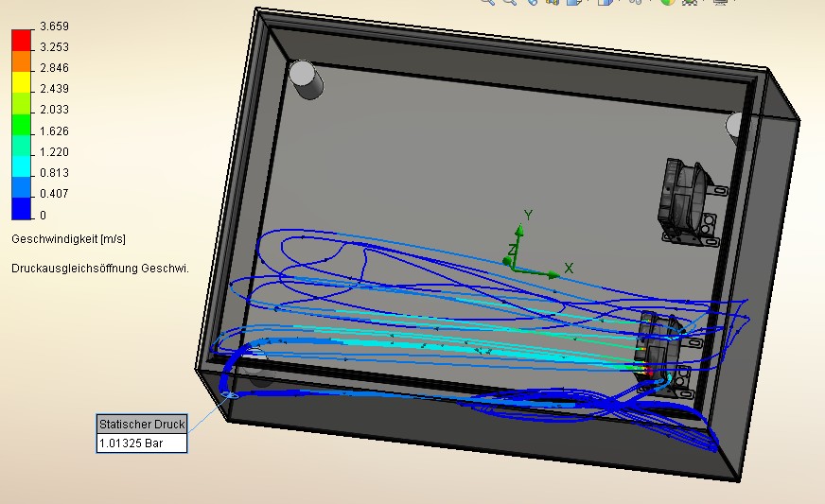The height and width of the screenshot is (504, 825).
Task: Click the legend value 2.033
Action: coord(54,110)
